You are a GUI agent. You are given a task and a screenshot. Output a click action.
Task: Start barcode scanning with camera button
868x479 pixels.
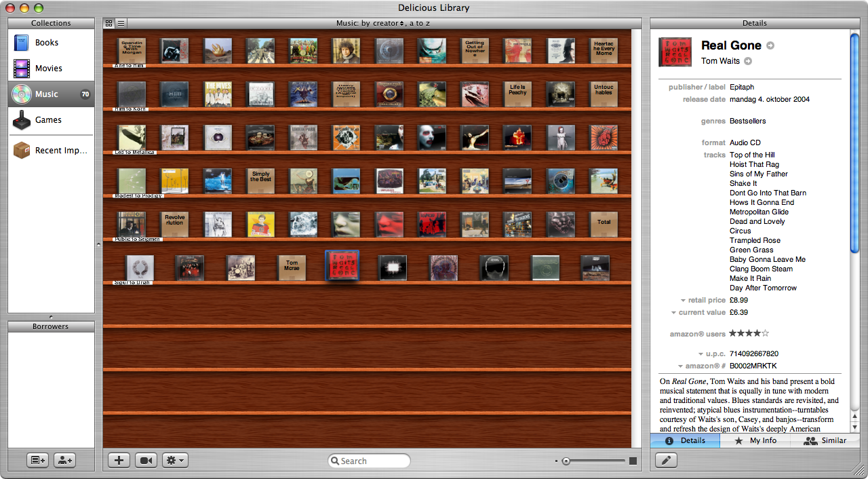(x=146, y=460)
